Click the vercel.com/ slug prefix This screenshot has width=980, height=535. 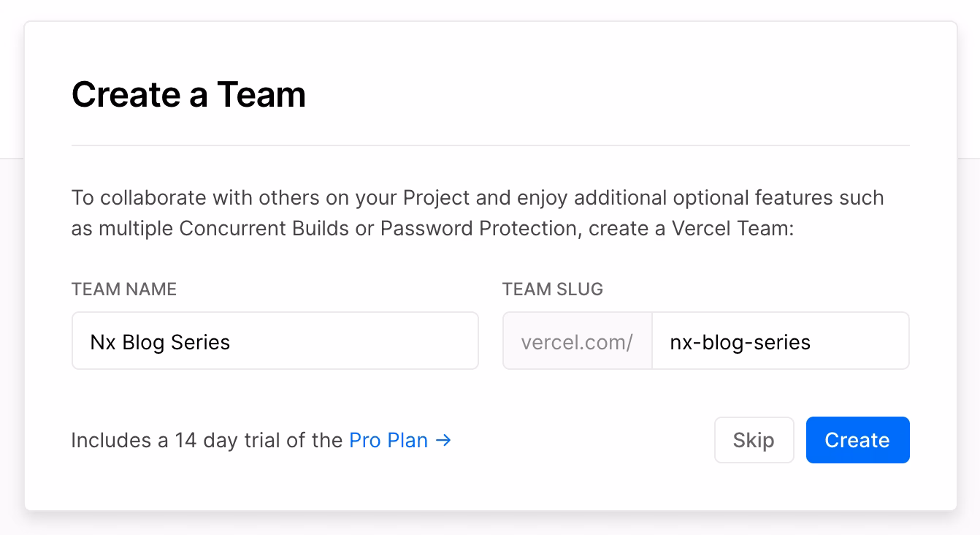577,341
